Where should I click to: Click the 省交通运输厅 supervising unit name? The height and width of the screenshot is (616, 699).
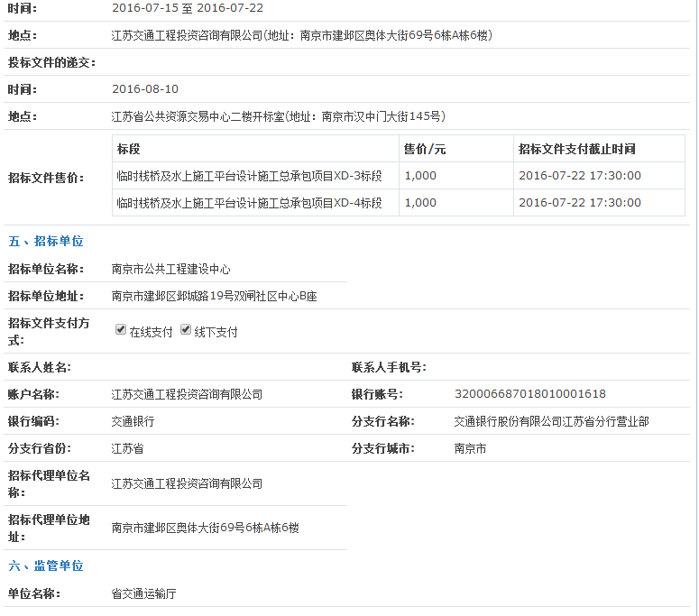(143, 593)
